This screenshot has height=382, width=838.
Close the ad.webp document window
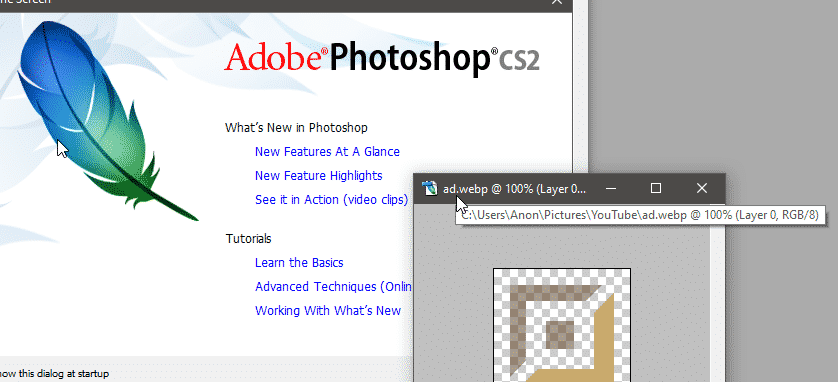pos(702,188)
